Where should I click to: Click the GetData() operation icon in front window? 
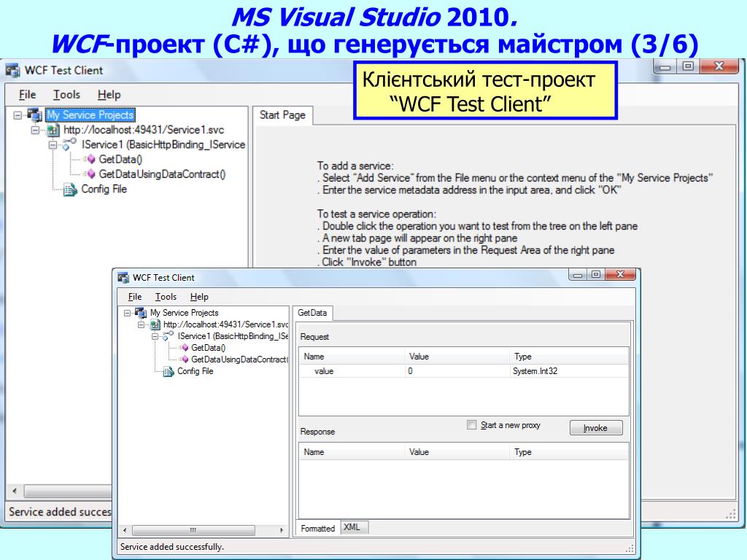pos(183,348)
